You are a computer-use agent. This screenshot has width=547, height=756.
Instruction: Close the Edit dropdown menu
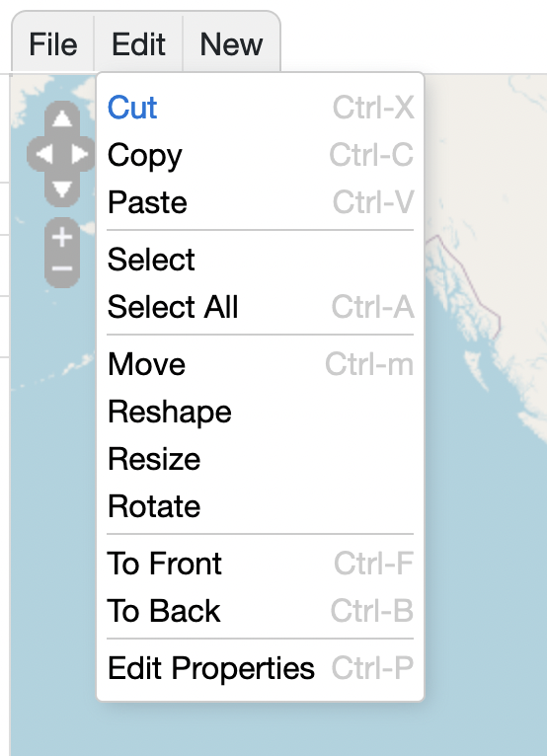tap(138, 44)
